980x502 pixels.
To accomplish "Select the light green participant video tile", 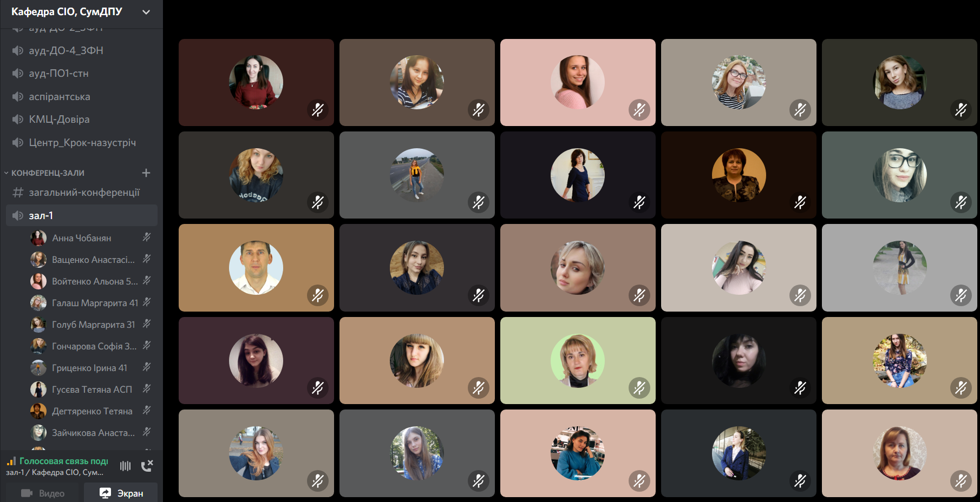I will pos(578,360).
